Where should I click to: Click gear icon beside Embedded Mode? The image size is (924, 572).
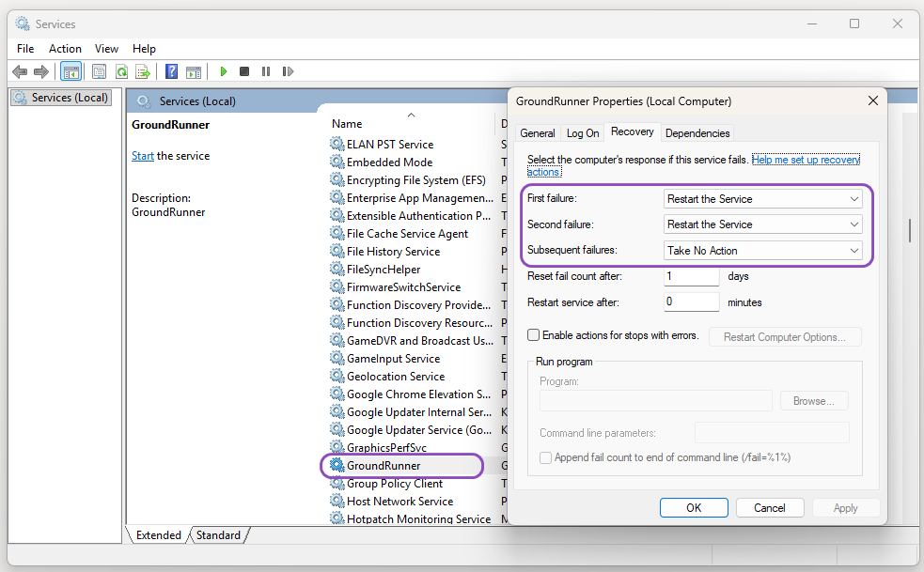click(337, 162)
